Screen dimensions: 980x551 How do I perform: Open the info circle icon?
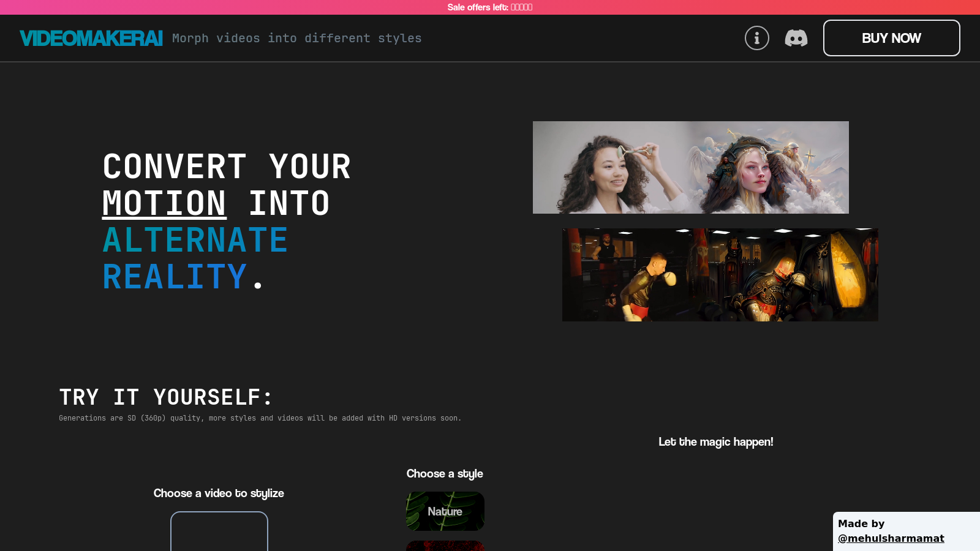pyautogui.click(x=756, y=38)
